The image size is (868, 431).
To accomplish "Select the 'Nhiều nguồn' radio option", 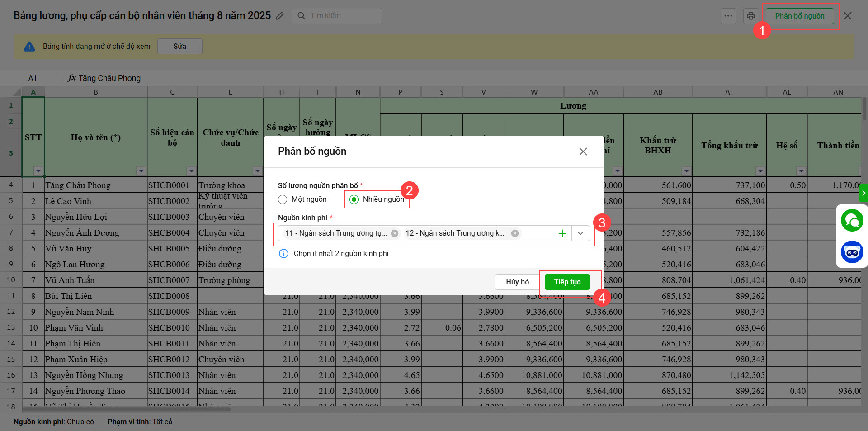I will tap(354, 199).
